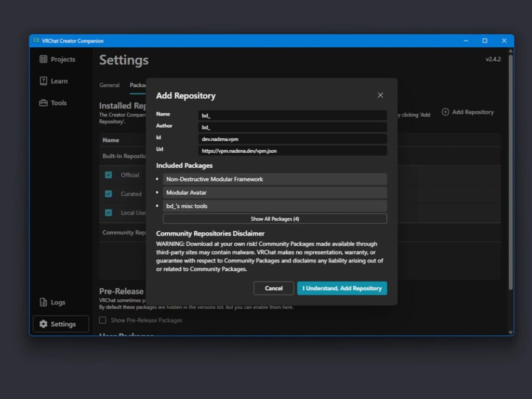Open the Learn section icon
The height and width of the screenshot is (399, 532).
pyautogui.click(x=44, y=81)
